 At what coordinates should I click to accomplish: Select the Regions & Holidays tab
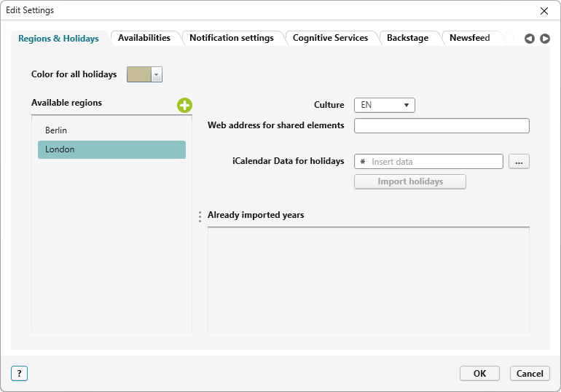click(x=59, y=39)
